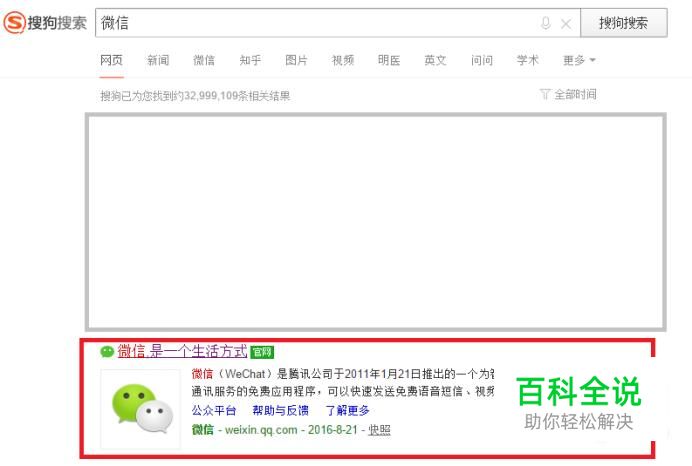
Task: Select the 学术 tab
Action: pyautogui.click(x=528, y=60)
